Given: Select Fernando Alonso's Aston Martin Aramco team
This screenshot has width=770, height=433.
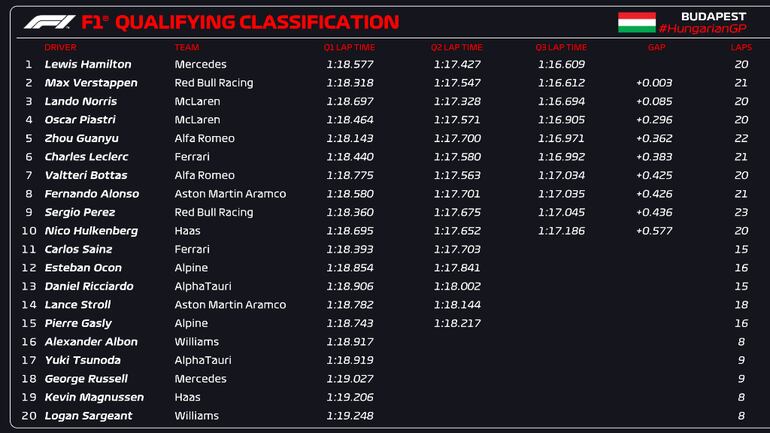Looking at the screenshot, I should [x=230, y=194].
